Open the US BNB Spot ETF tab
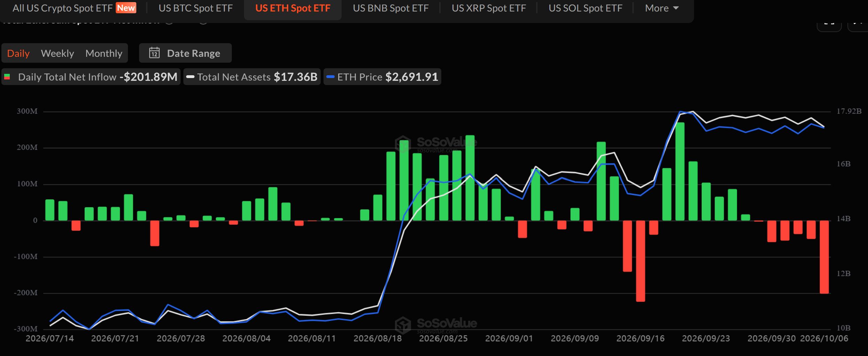 [391, 8]
